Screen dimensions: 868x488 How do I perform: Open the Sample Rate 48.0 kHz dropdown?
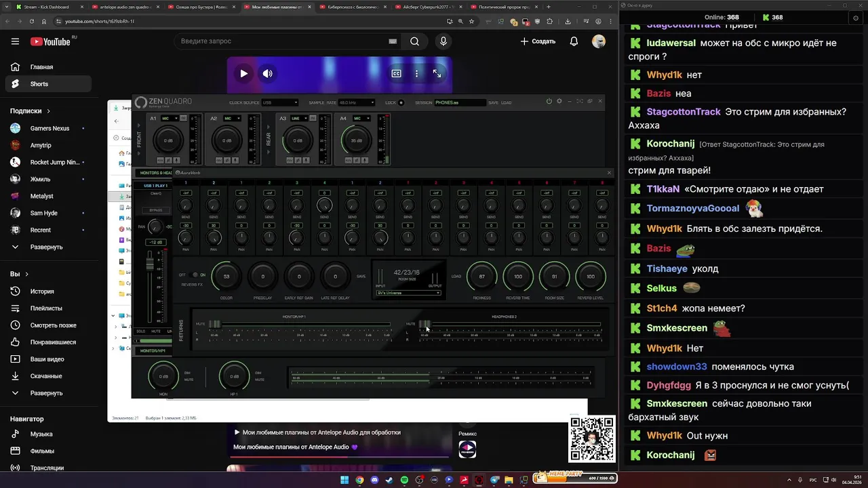357,102
